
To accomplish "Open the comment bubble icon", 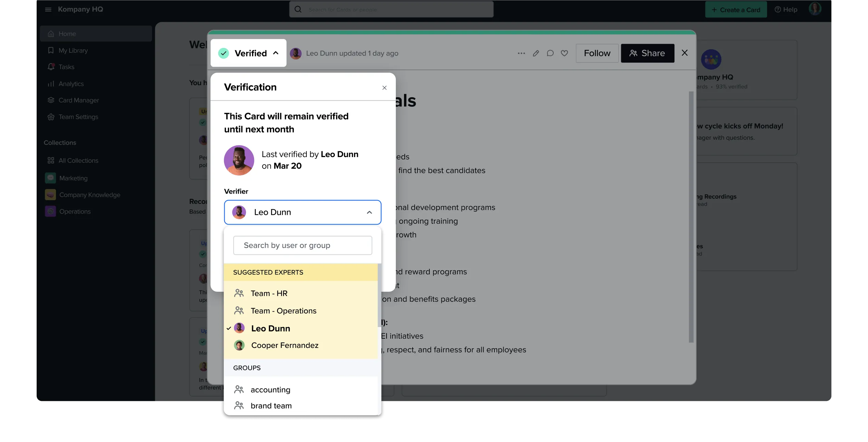I will point(550,53).
